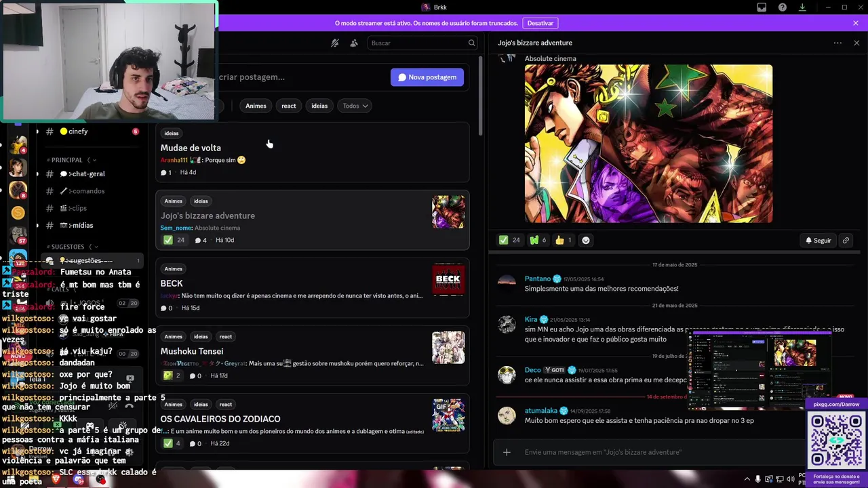This screenshot has width=868, height=488.
Task: Toggle the thumbs up reaction with count 1
Action: [564, 240]
